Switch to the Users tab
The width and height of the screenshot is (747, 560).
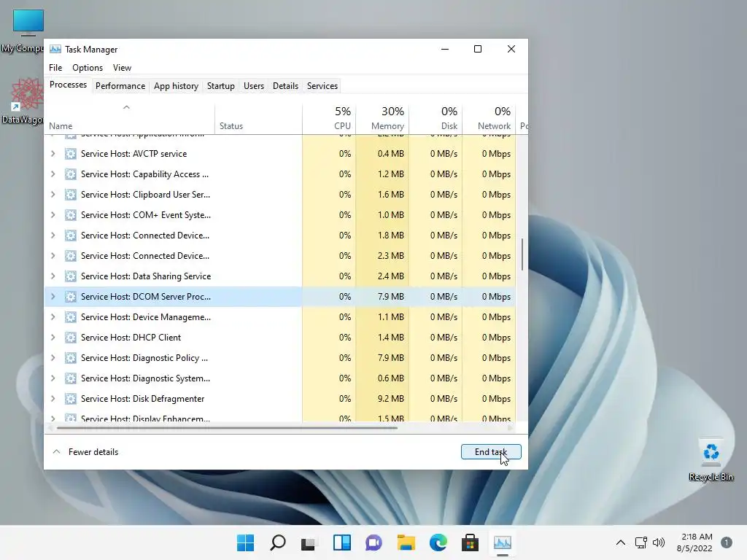[x=253, y=86]
